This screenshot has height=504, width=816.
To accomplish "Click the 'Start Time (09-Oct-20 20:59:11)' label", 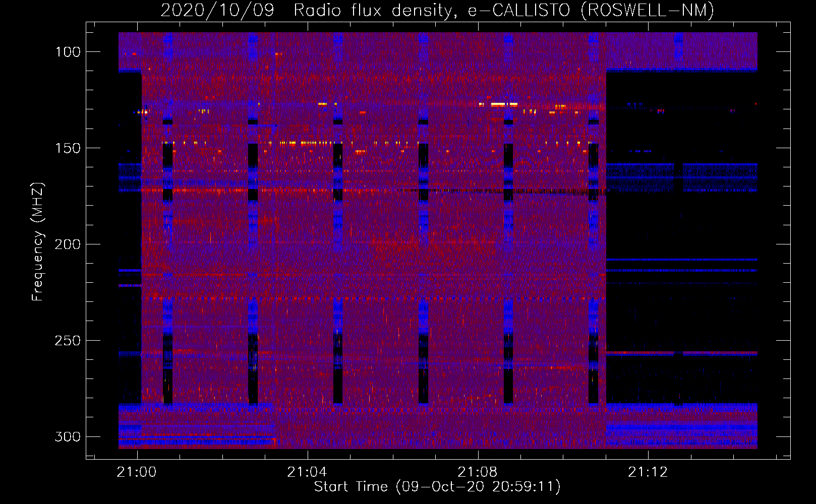I will (x=437, y=486).
